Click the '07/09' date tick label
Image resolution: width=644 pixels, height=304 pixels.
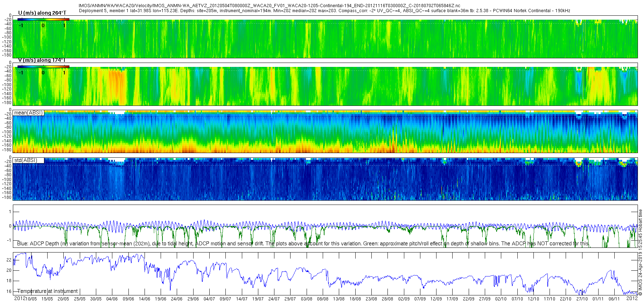click(x=420, y=299)
